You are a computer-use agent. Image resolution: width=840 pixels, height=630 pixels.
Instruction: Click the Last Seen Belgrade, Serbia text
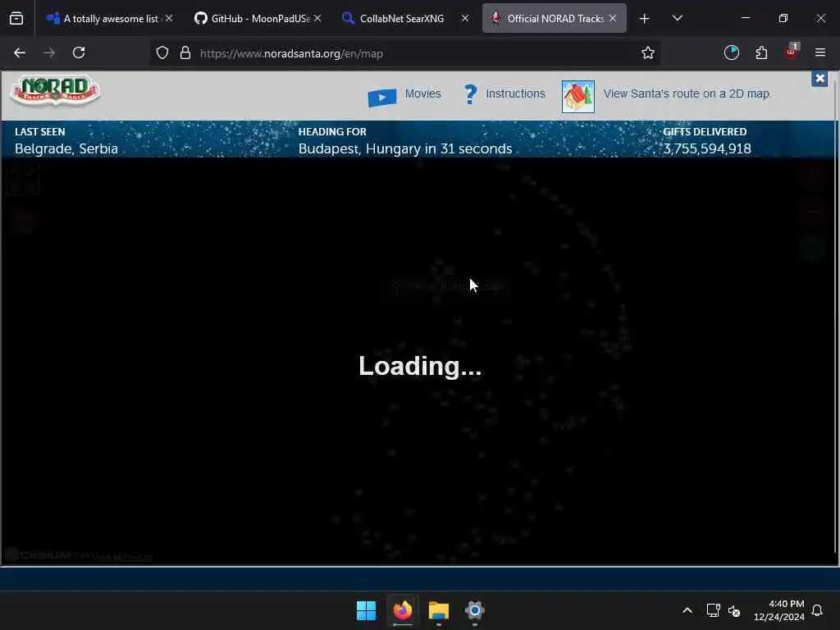[66, 149]
